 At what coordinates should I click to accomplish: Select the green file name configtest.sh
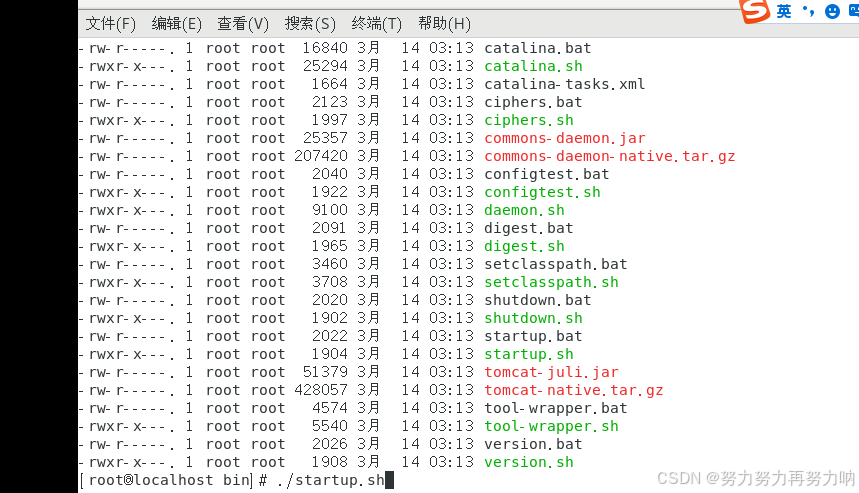click(542, 192)
